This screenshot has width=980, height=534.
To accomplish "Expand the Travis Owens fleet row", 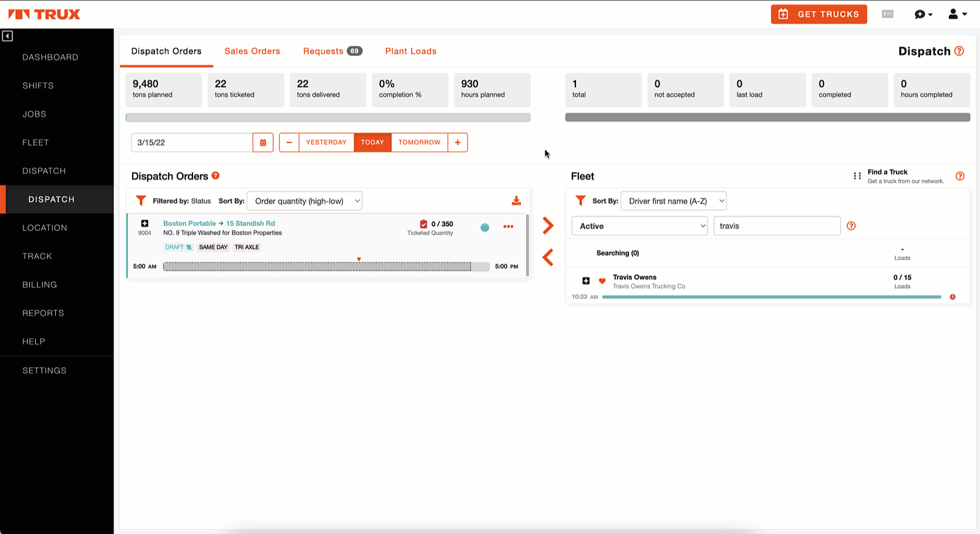I will pyautogui.click(x=586, y=281).
